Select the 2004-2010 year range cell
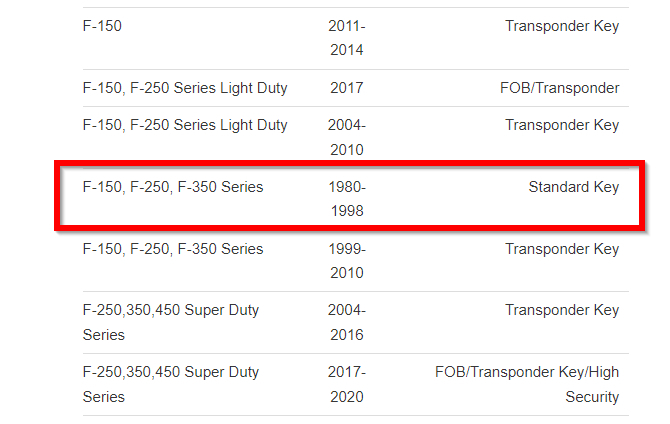Screen dimensions: 670x424 click(x=346, y=137)
